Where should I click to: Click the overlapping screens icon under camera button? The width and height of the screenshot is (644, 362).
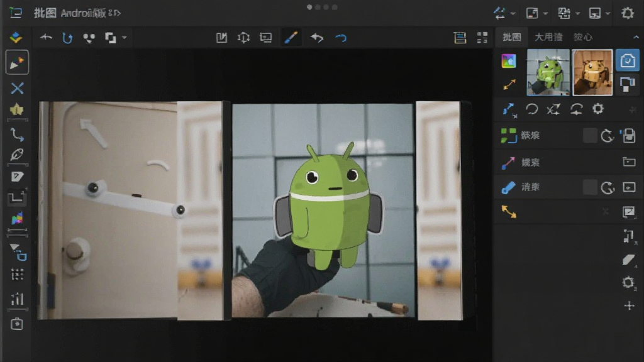click(x=628, y=85)
